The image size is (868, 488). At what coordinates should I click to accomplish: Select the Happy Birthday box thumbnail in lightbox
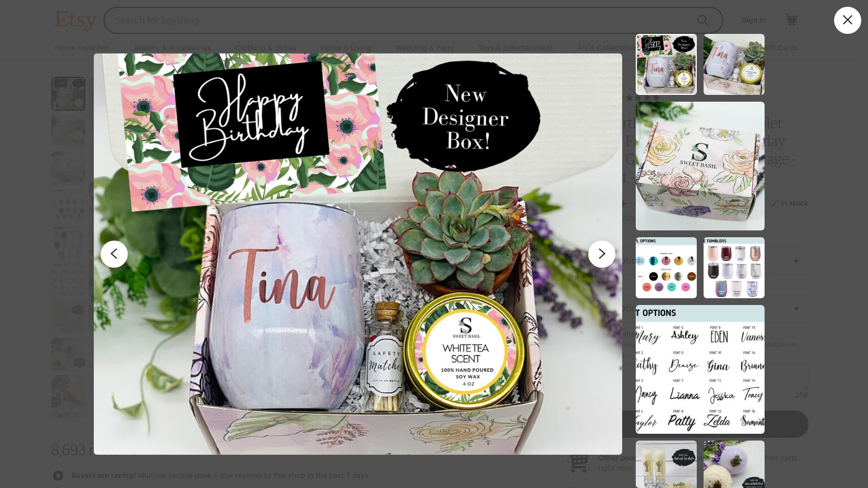point(666,64)
